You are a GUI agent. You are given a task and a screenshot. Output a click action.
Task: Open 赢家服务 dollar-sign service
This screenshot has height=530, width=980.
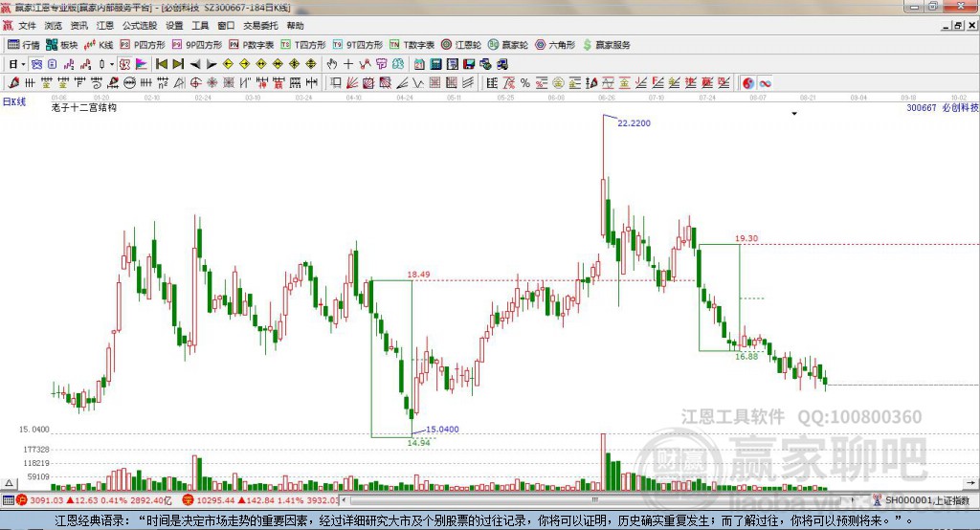coord(606,44)
